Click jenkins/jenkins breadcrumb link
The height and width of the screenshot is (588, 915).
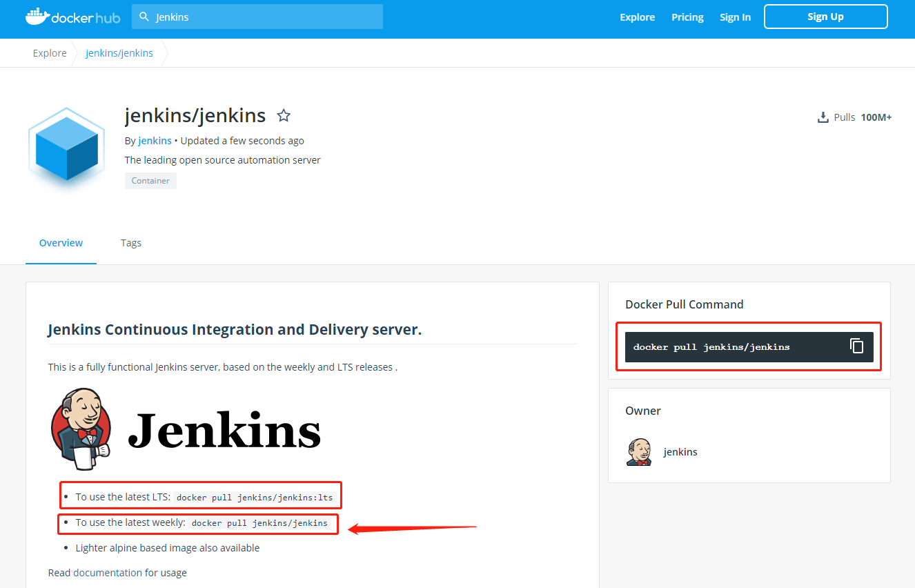119,53
